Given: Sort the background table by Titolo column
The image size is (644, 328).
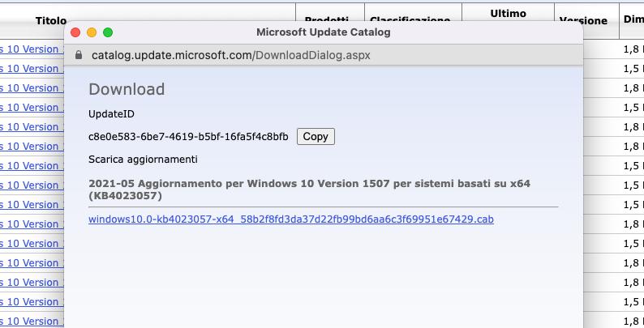Looking at the screenshot, I should coord(51,20).
